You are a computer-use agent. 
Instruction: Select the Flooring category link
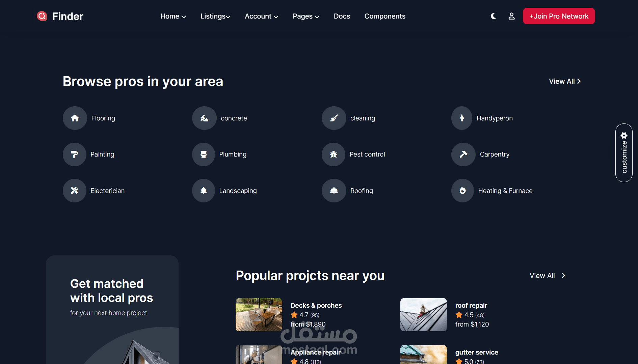click(x=103, y=118)
